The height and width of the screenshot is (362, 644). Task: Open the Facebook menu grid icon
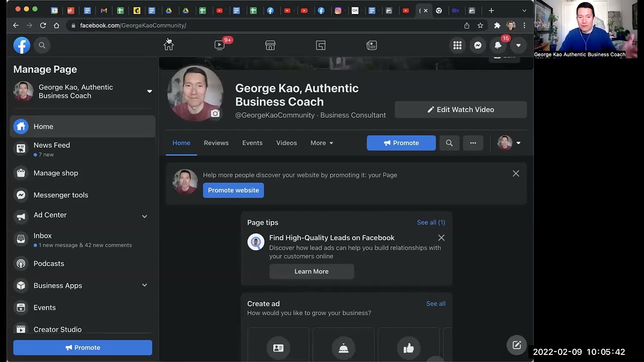[x=457, y=45]
